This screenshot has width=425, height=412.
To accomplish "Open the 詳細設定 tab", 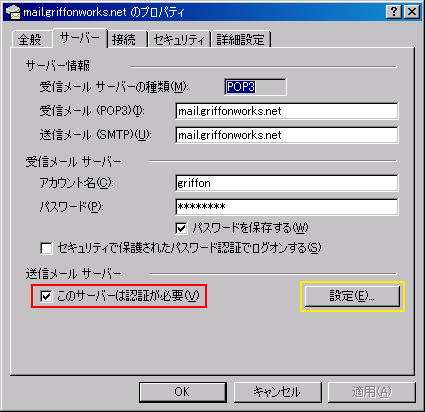I will (x=241, y=40).
